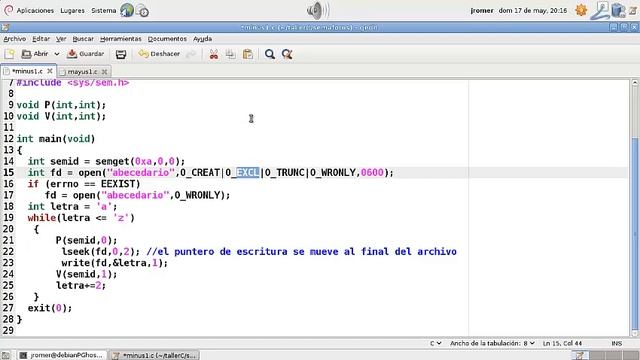Click the void P(int,int); declaration line

pyautogui.click(x=61, y=105)
